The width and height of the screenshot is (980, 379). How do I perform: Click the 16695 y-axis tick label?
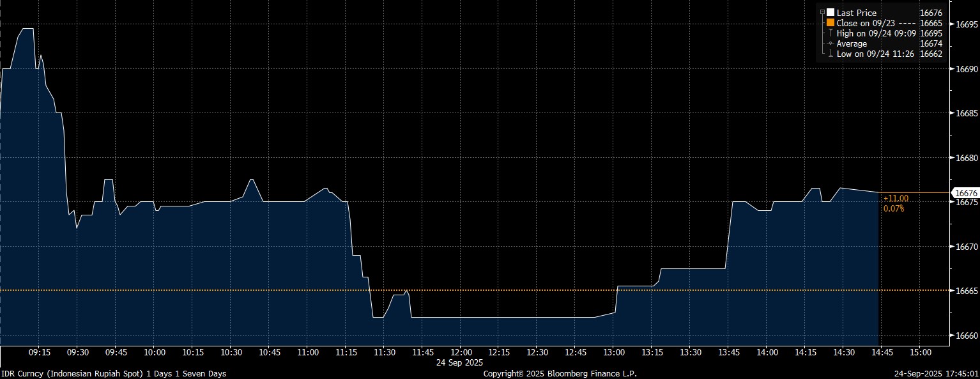click(x=966, y=24)
